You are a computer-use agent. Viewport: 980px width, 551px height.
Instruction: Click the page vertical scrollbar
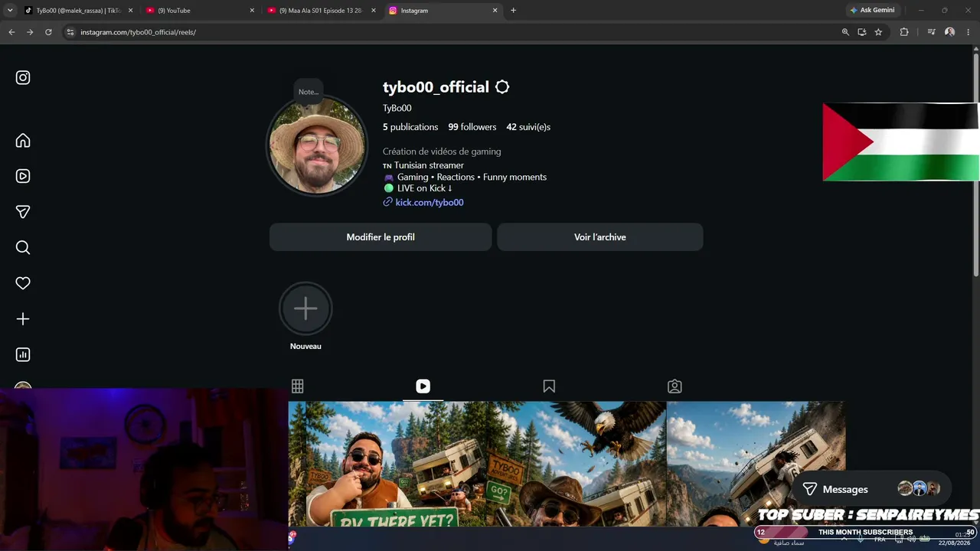click(x=975, y=165)
